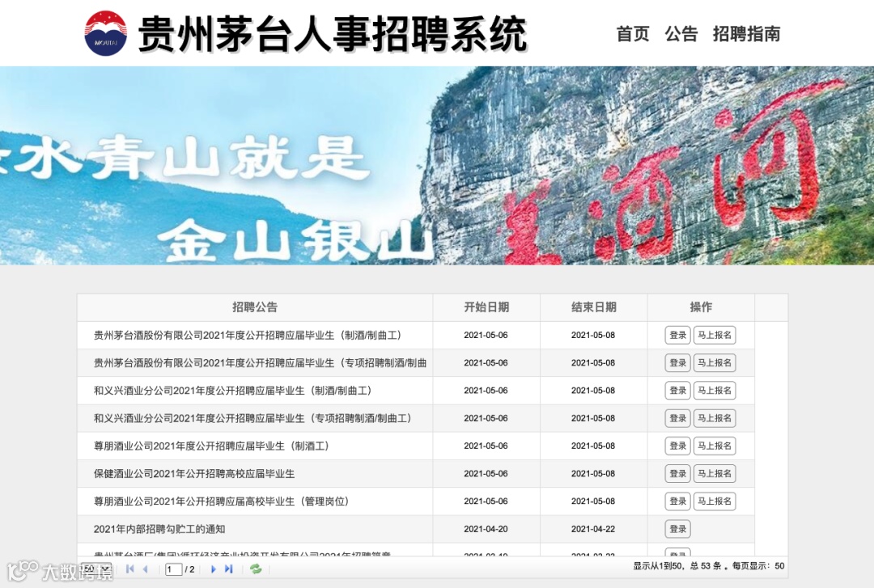
Task: Open 尊朋酒业公司 (管理岗位) announcement
Action: pos(221,501)
